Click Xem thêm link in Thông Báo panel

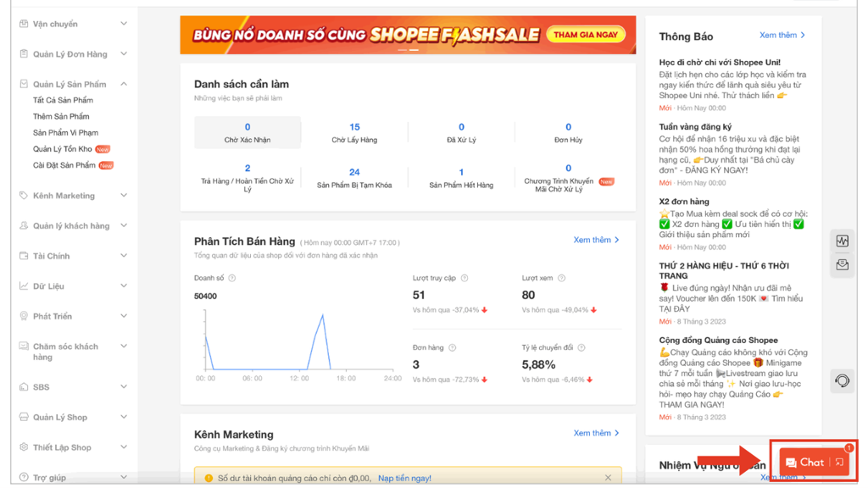point(782,36)
